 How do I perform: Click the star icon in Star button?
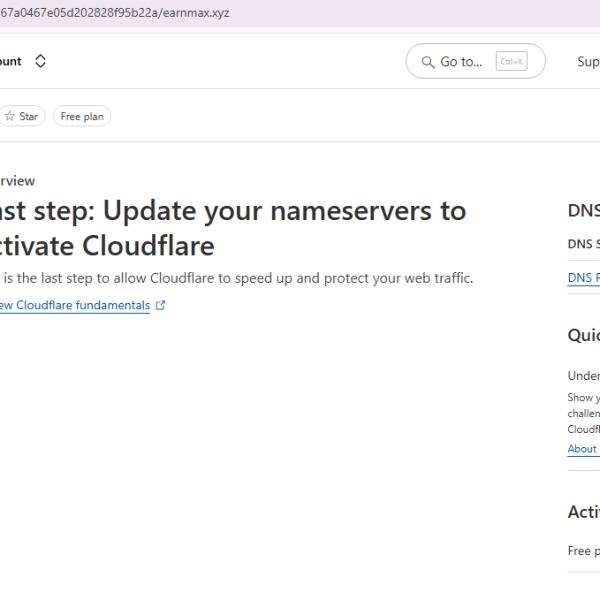coord(10,116)
